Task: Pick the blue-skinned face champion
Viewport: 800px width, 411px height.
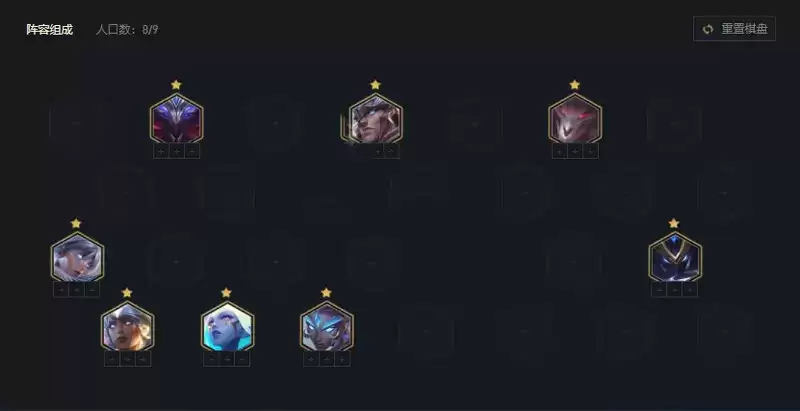Action: coord(227,326)
